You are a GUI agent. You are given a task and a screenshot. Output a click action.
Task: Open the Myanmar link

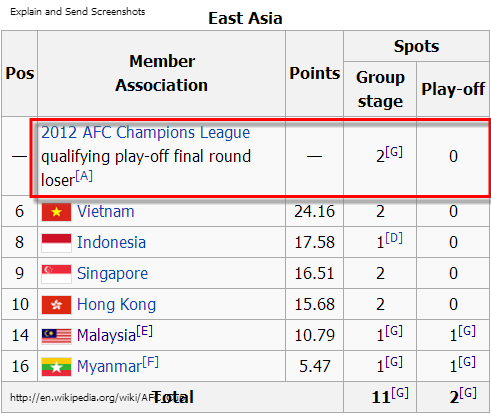(109, 367)
